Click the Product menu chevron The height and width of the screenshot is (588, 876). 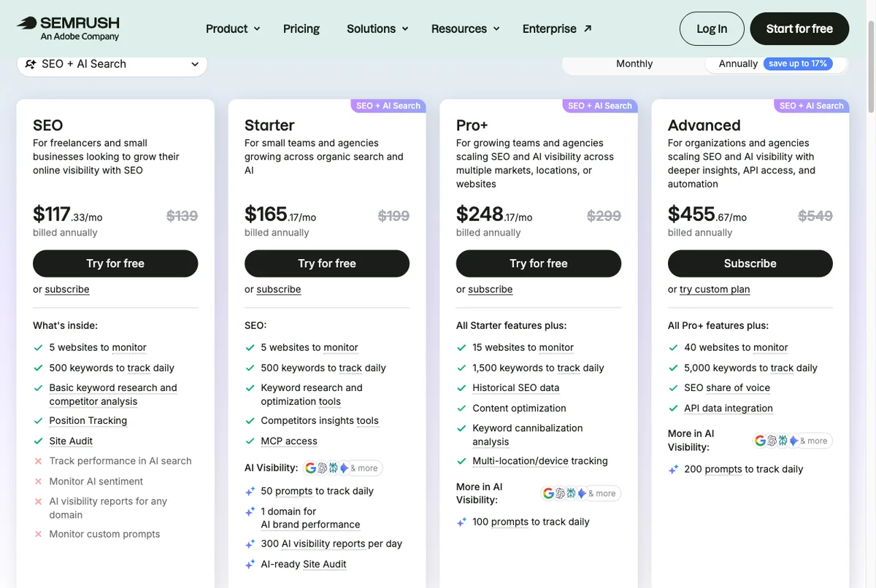pyautogui.click(x=256, y=29)
